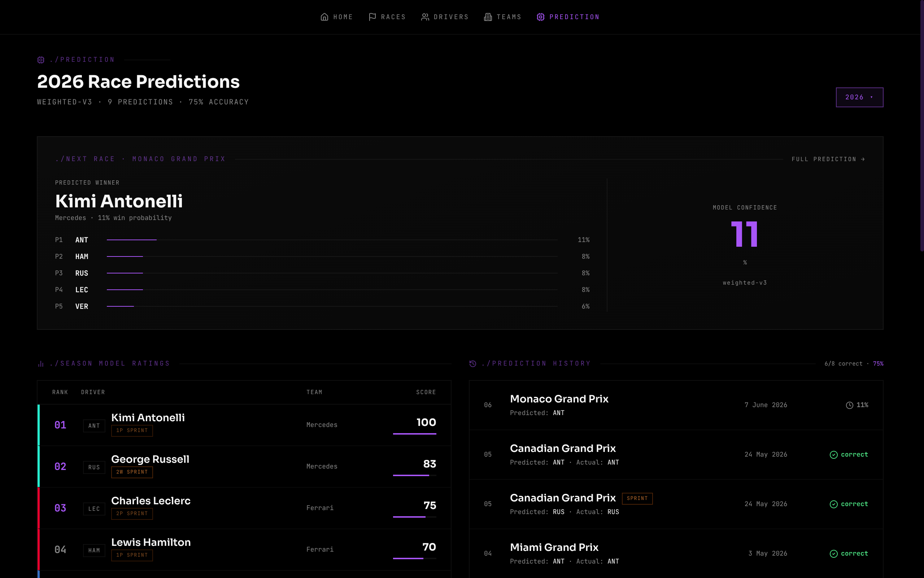The width and height of the screenshot is (924, 578).
Task: Open the Miami Grand Prix entry
Action: 676,553
